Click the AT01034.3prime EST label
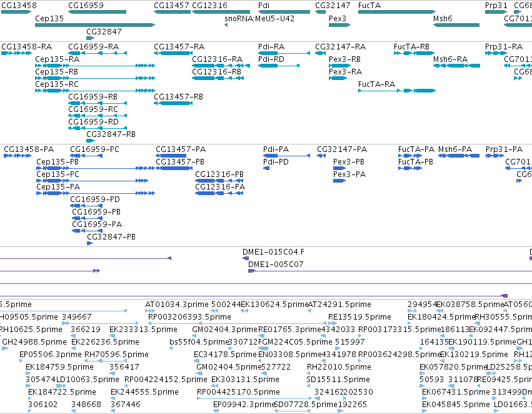The image size is (532, 414). [x=177, y=305]
